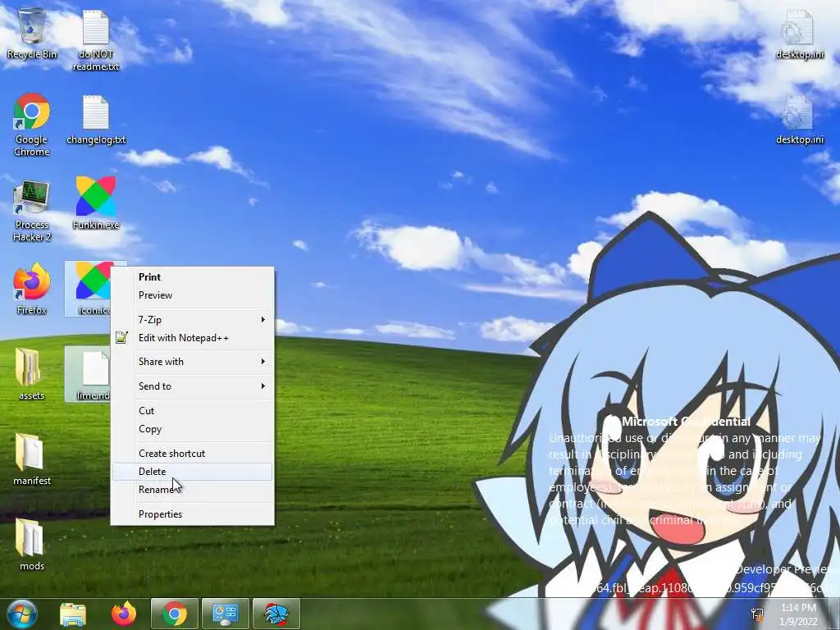The height and width of the screenshot is (630, 840).
Task: Launch Firefox from the taskbar
Action: pos(124,614)
